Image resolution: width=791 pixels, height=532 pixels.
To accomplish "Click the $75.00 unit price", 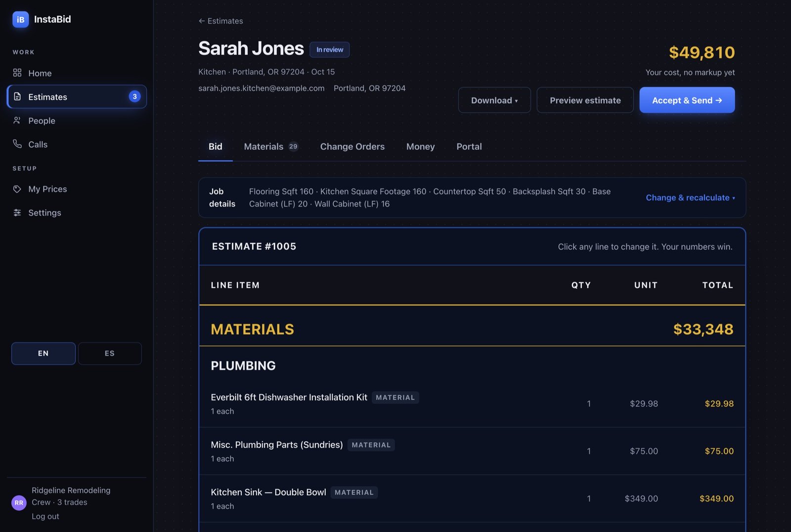I will (x=644, y=451).
